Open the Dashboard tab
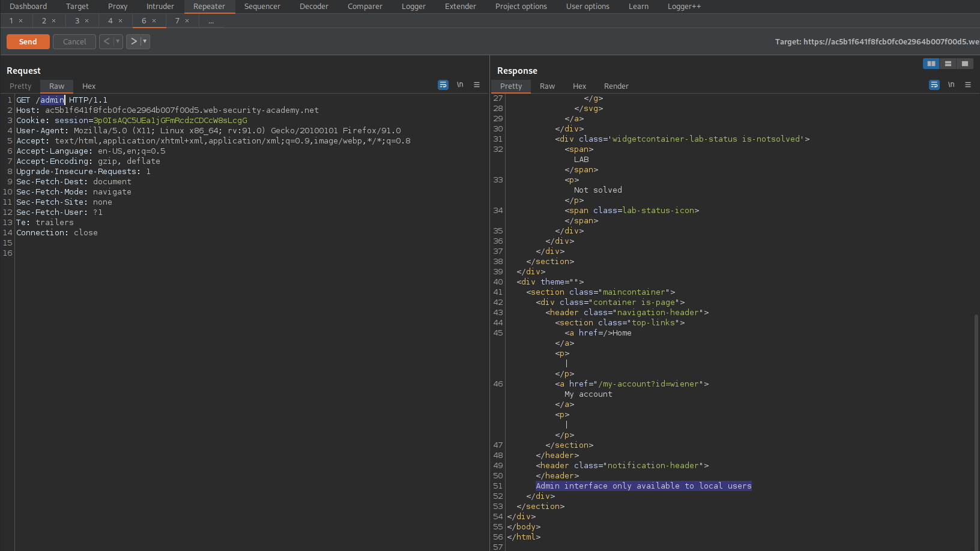 click(28, 7)
